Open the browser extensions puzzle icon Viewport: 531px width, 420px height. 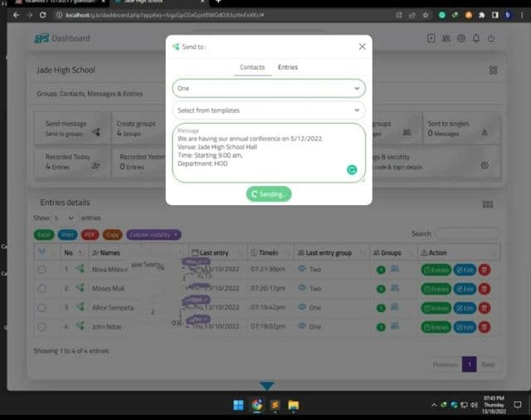(481, 15)
